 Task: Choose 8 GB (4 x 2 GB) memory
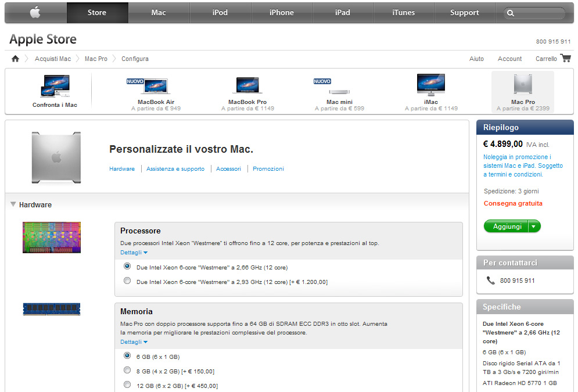(x=127, y=370)
